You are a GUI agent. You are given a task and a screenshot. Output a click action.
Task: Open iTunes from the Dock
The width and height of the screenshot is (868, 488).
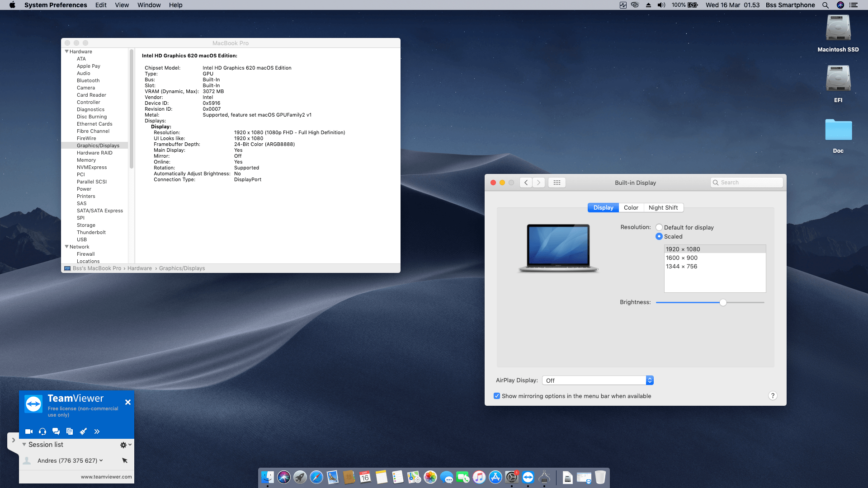pyautogui.click(x=479, y=477)
